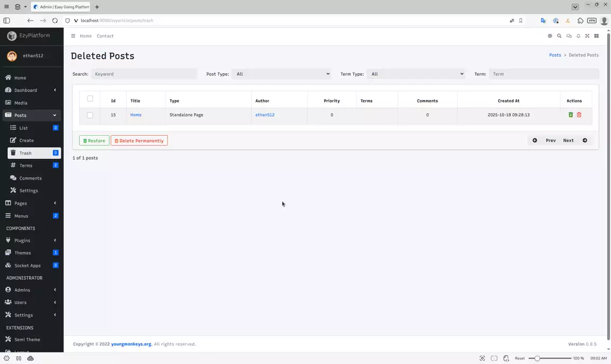Open the Term Type dropdown
Viewport: 611px width, 364px height.
[x=416, y=74]
